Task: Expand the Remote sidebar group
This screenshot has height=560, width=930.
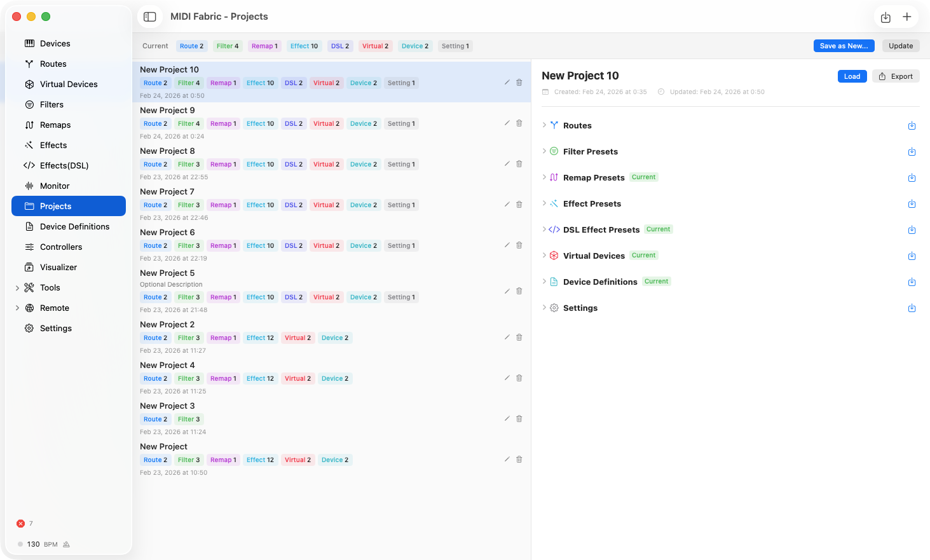Action: pyautogui.click(x=17, y=308)
